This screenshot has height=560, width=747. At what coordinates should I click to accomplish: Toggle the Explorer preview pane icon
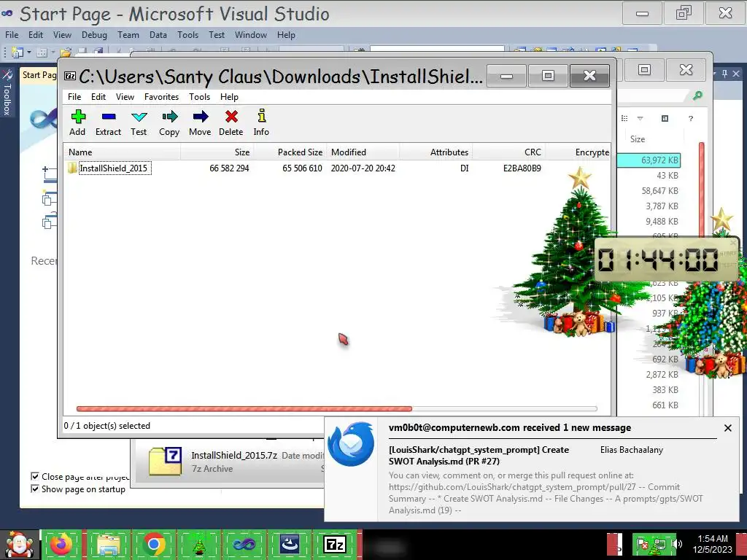tap(665, 118)
